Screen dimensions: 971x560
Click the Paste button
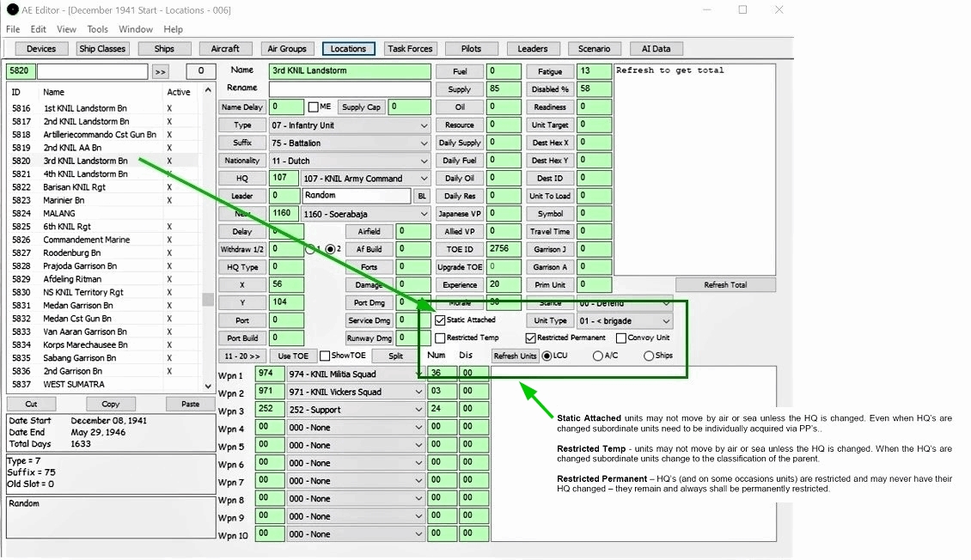coord(190,404)
